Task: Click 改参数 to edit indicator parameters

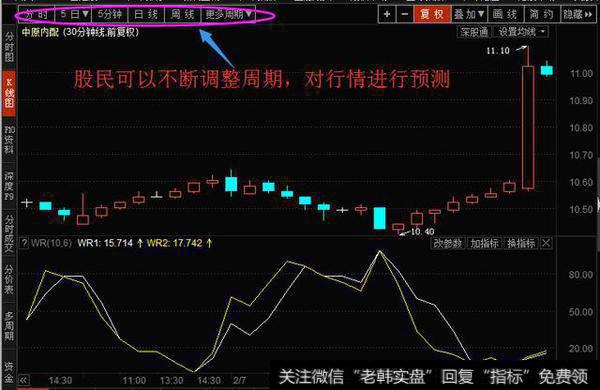Action: pos(448,243)
